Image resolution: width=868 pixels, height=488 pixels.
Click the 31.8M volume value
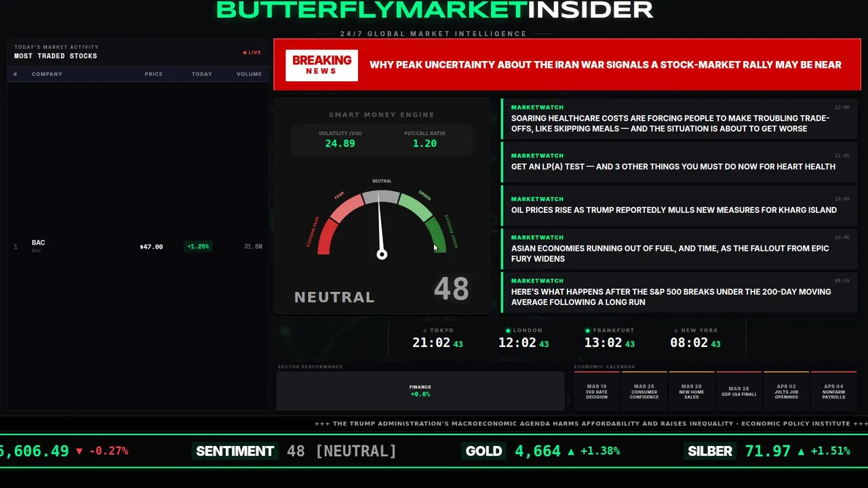pyautogui.click(x=253, y=247)
